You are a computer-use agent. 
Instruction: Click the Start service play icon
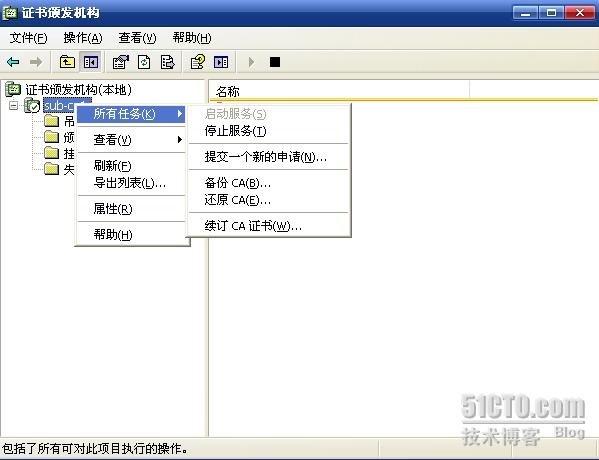pyautogui.click(x=251, y=62)
